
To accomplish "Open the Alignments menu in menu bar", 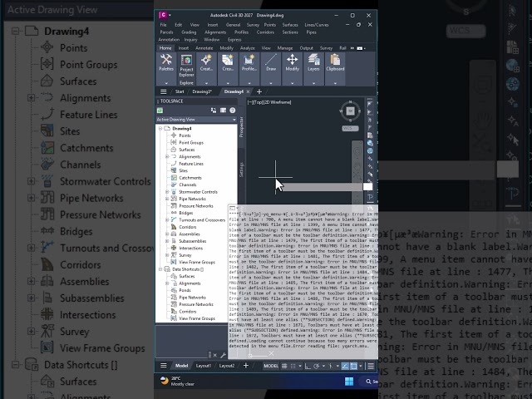I will [x=215, y=32].
